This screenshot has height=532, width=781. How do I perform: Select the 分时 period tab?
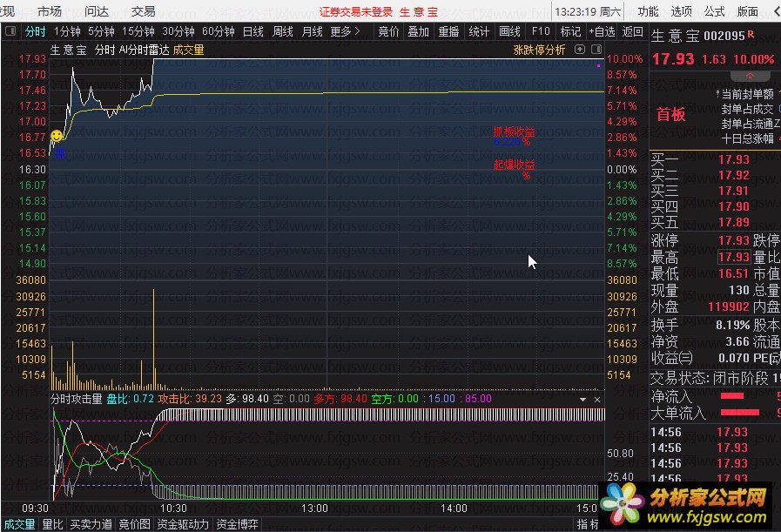point(36,32)
